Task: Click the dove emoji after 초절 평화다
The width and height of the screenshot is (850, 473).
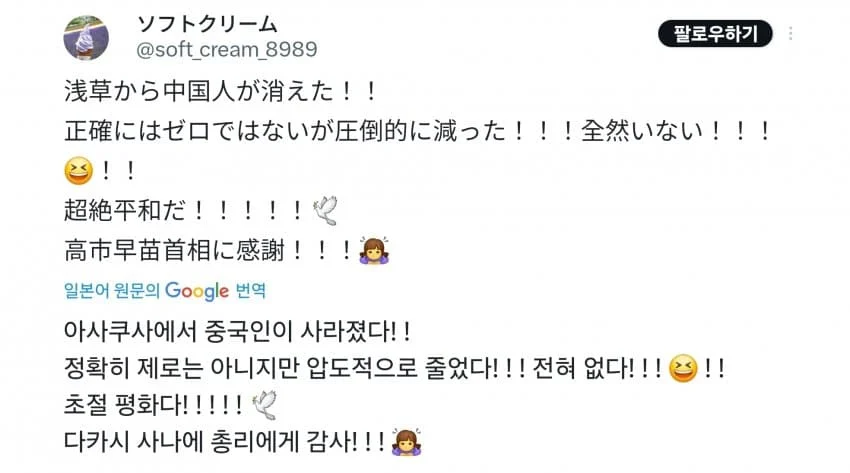Action: pyautogui.click(x=265, y=405)
